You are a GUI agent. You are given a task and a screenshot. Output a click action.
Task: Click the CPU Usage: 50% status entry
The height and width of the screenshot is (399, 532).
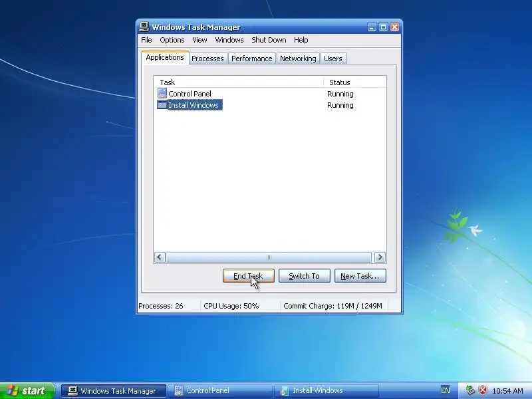231,306
